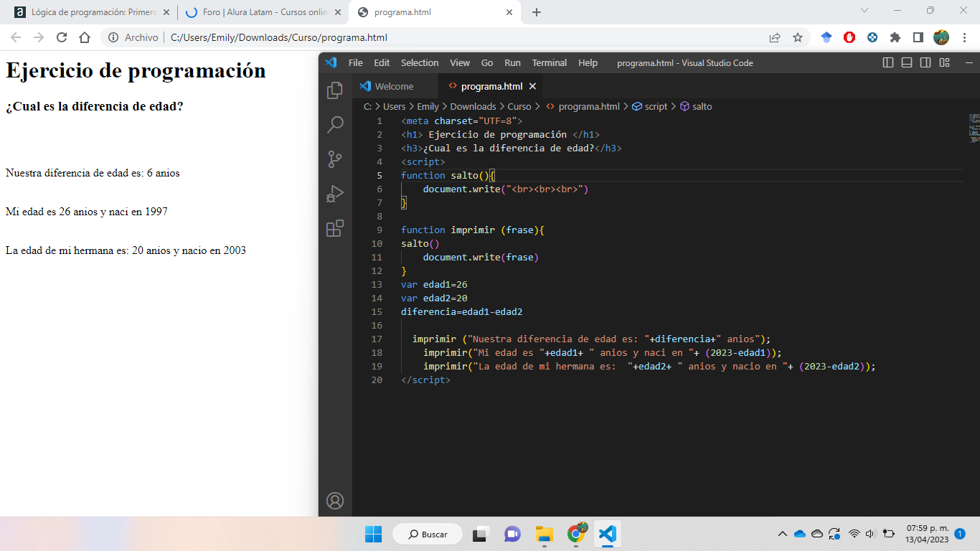
Task: Open the Run menu
Action: click(x=512, y=62)
